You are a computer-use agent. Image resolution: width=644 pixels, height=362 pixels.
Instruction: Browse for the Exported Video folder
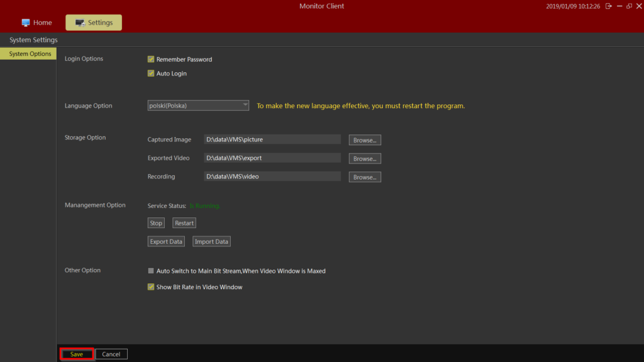(365, 159)
